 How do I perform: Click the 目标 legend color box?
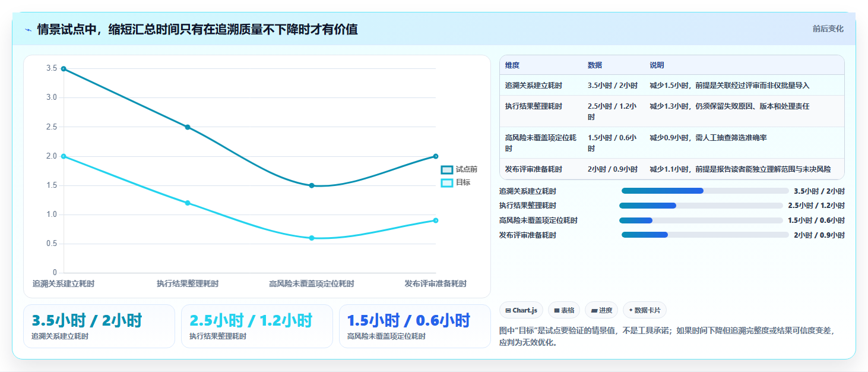click(x=446, y=182)
